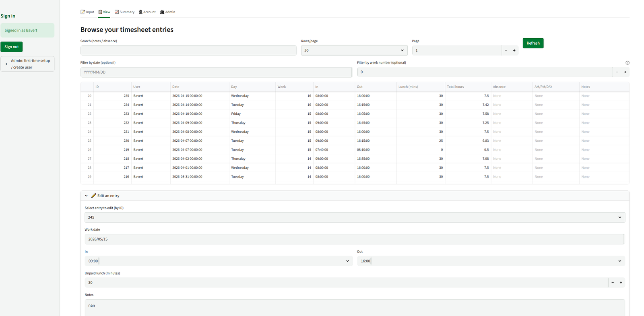The width and height of the screenshot is (644, 316).
Task: Click the Filter by date field
Action: point(216,72)
